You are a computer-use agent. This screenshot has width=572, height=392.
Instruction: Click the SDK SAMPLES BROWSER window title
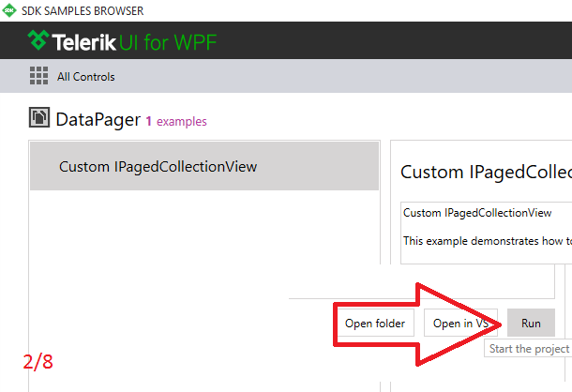coord(83,11)
